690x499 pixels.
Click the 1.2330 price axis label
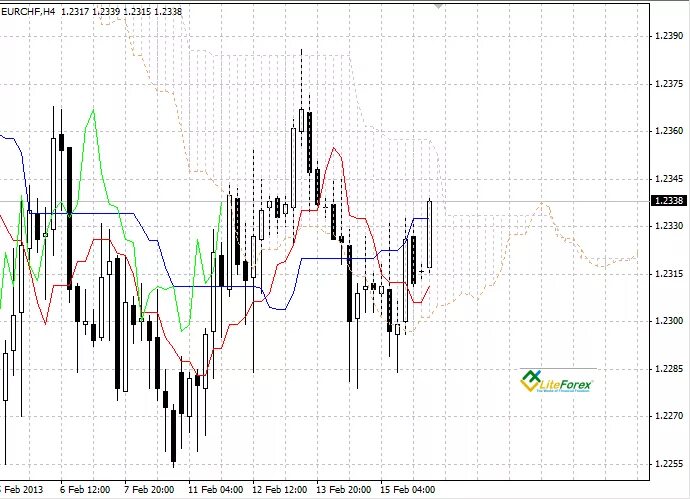click(669, 226)
